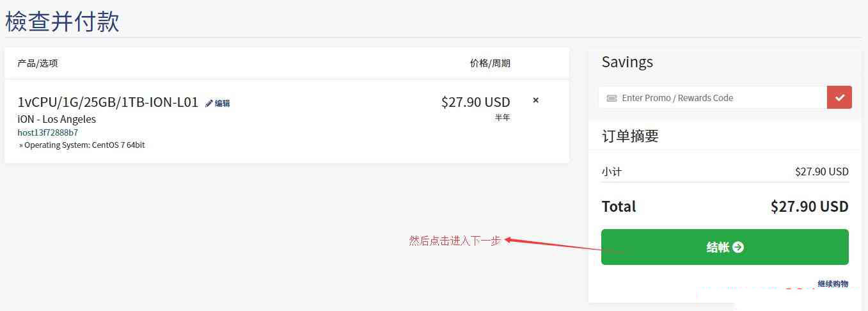Click the 价格/周期 column header

[x=490, y=63]
